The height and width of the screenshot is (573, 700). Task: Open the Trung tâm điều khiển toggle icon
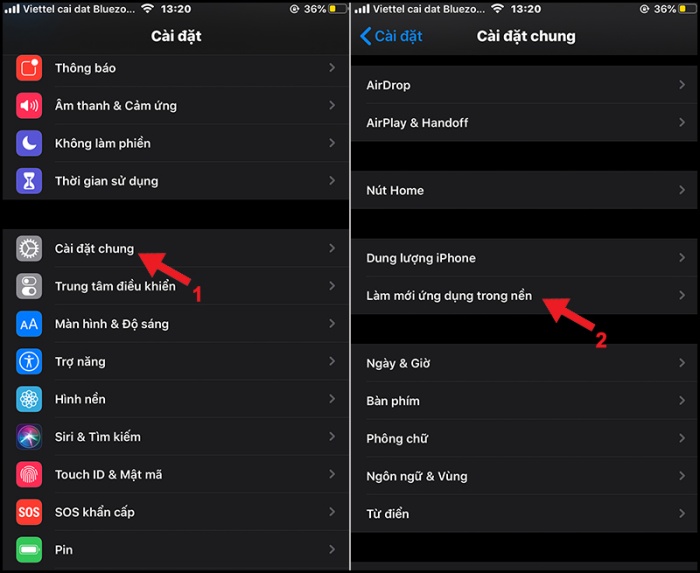29,286
